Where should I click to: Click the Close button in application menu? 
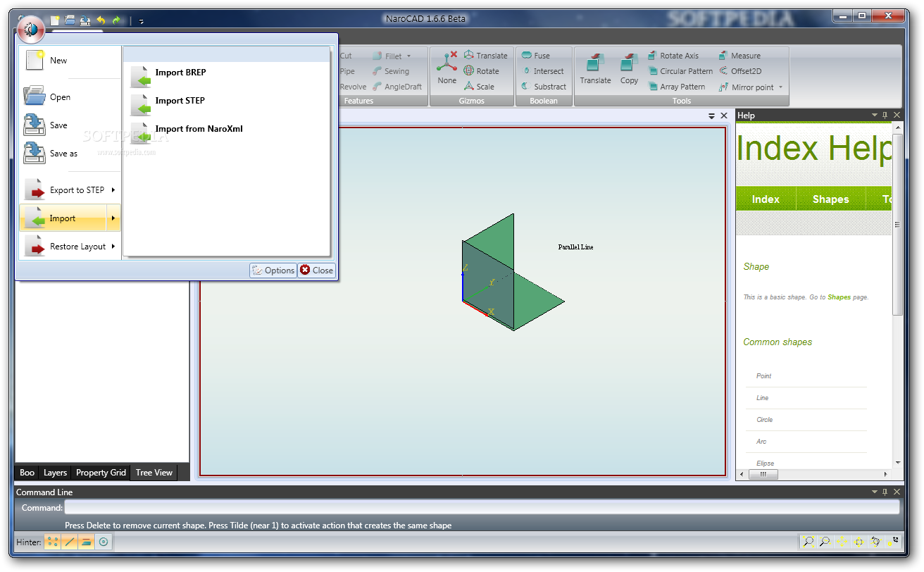(x=316, y=270)
